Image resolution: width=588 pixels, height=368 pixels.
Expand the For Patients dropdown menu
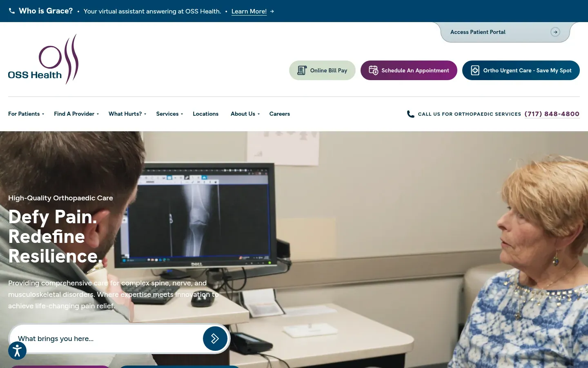[x=26, y=114]
